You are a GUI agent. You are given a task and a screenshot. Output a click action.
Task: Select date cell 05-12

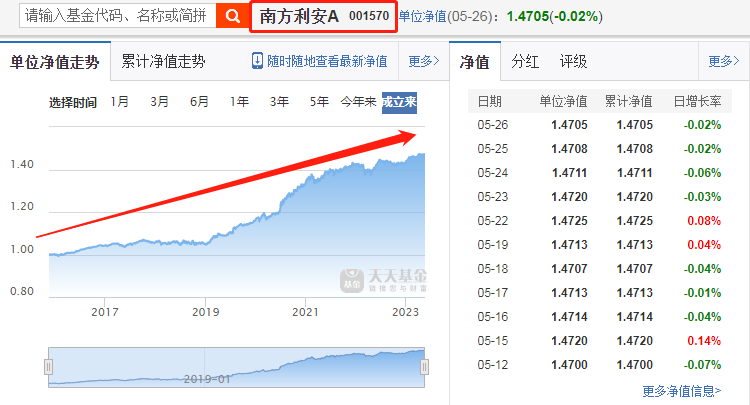click(493, 365)
